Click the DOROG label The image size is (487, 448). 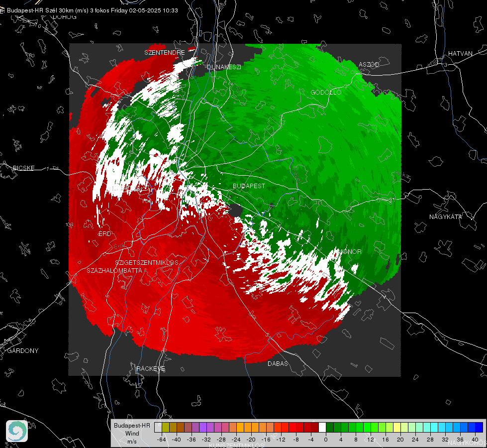click(65, 17)
